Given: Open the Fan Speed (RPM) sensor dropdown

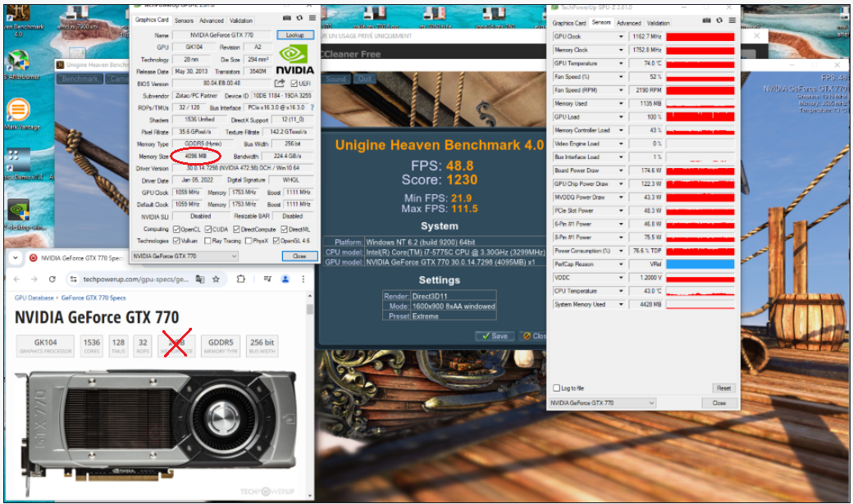Looking at the screenshot, I should (x=621, y=90).
